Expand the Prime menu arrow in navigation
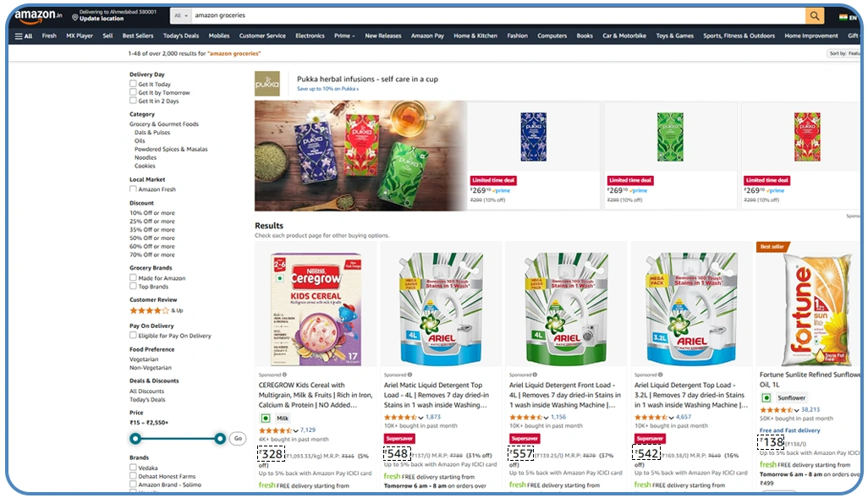 click(353, 36)
